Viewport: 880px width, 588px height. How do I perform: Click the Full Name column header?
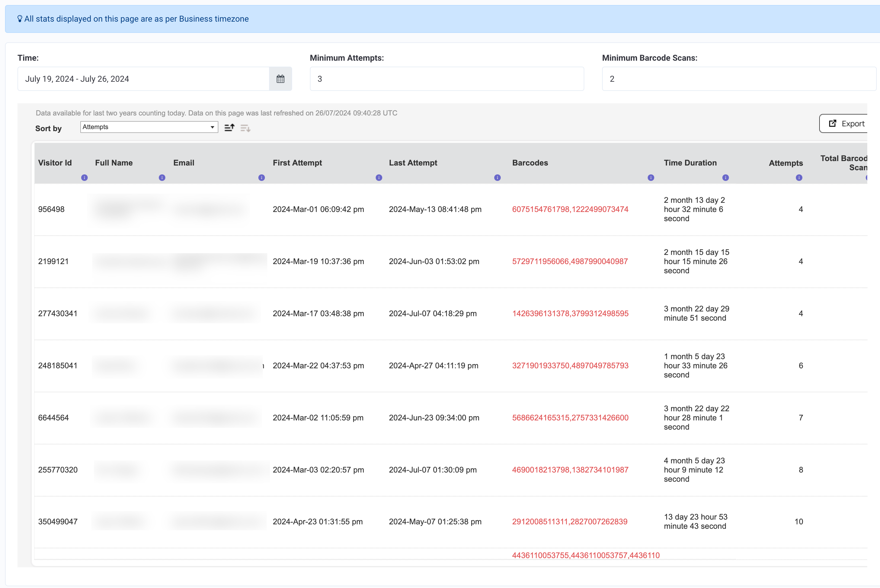114,163
